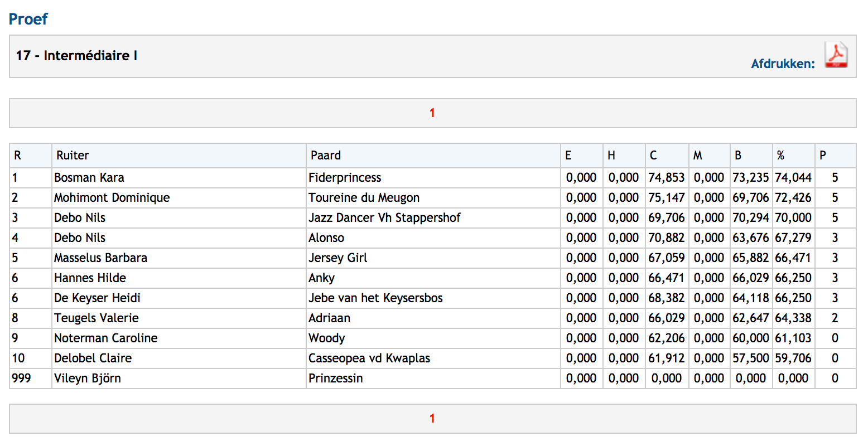The image size is (868, 446).
Task: Select rider Teugels Valerie
Action: click(97, 318)
